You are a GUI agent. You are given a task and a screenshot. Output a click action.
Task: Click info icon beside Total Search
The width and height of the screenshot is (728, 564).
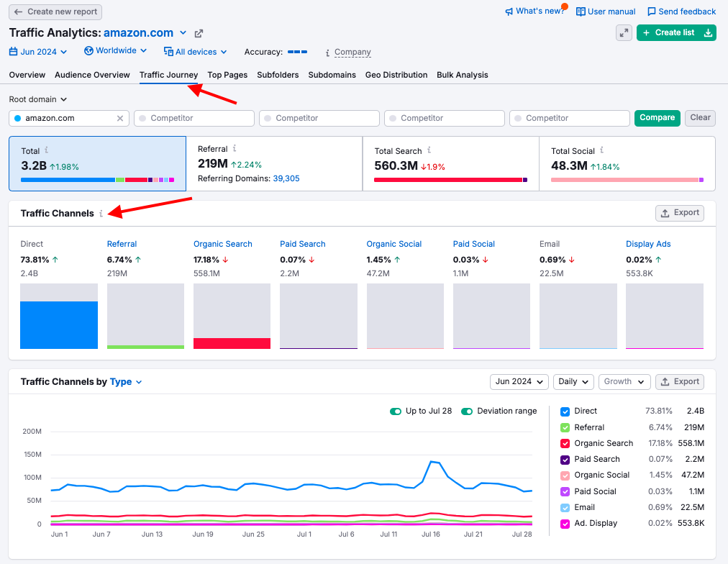[429, 150]
